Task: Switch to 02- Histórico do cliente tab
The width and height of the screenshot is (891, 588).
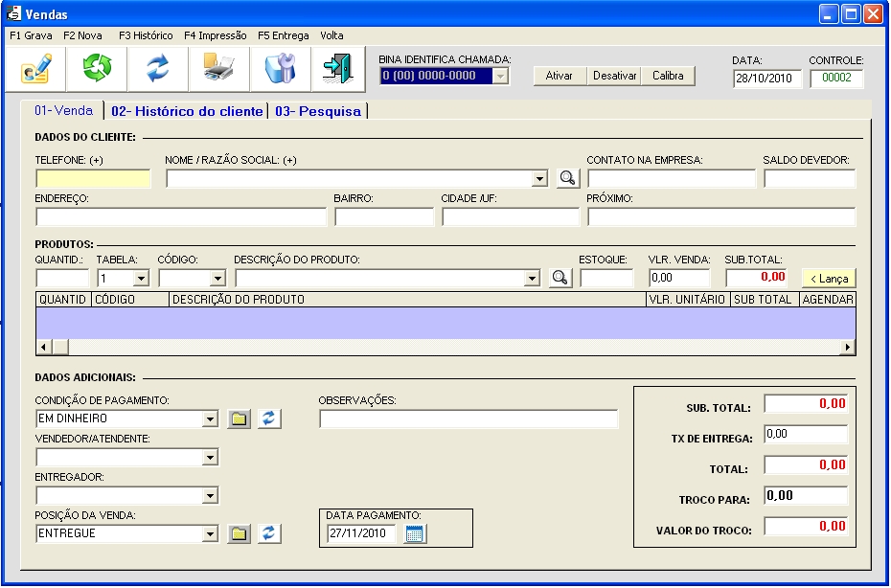Action: tap(187, 111)
